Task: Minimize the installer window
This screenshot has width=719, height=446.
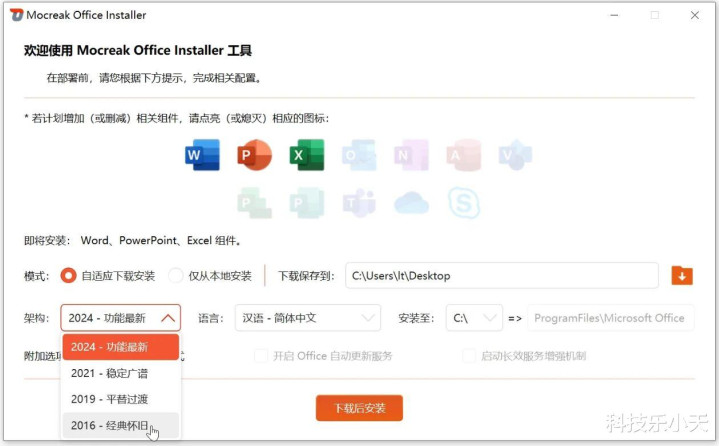Action: point(614,15)
